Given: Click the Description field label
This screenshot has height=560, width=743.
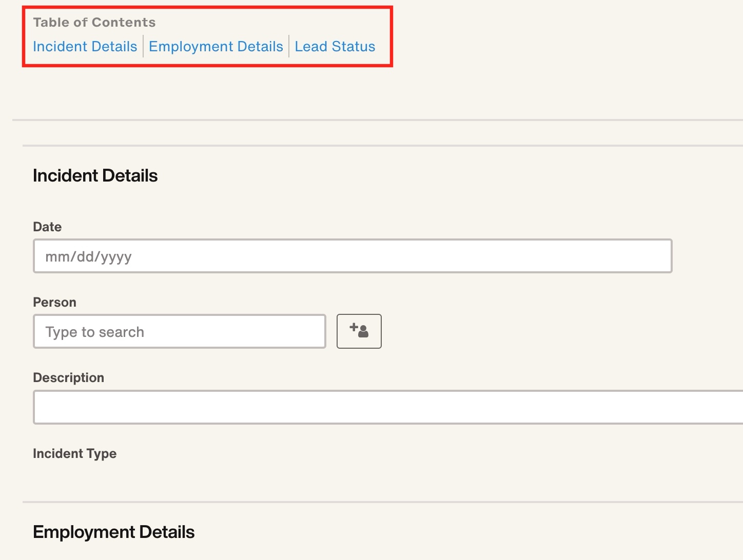Looking at the screenshot, I should (x=69, y=377).
